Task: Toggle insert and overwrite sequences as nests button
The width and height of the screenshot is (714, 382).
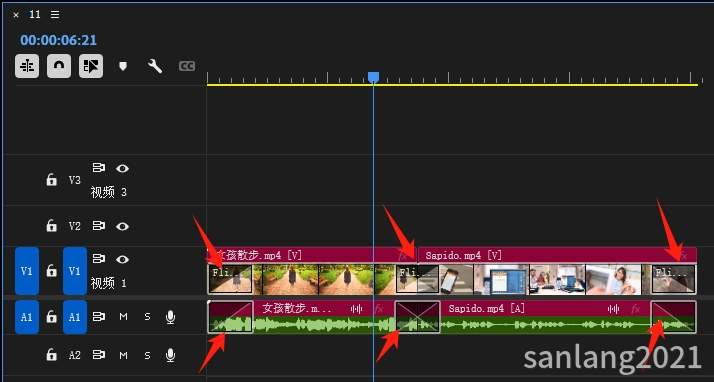Action: [x=27, y=66]
